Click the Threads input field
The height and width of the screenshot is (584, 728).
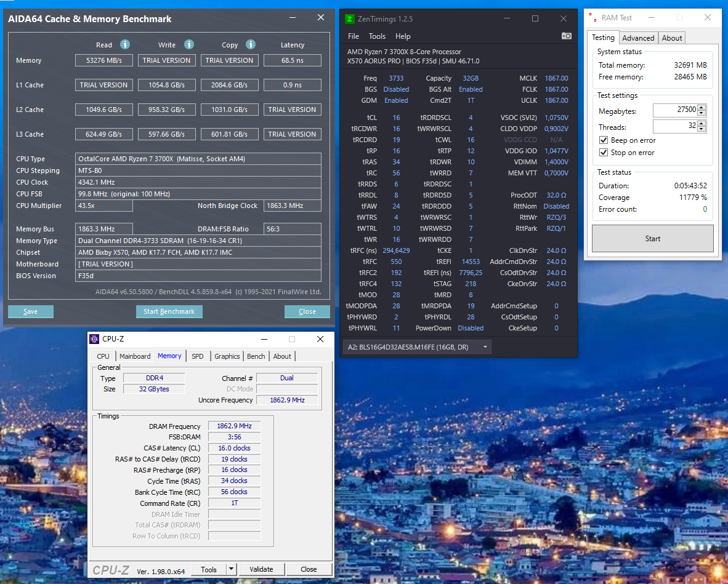(674, 126)
